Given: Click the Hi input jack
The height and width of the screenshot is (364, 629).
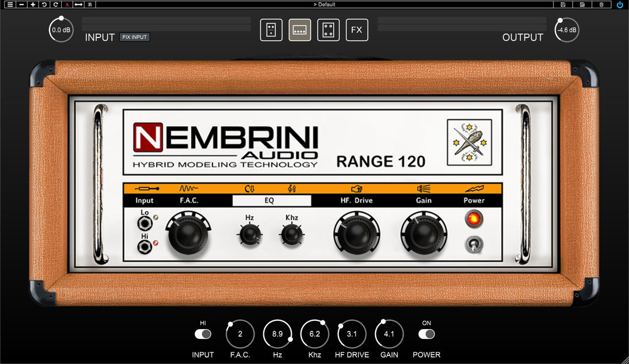Looking at the screenshot, I should point(144,246).
